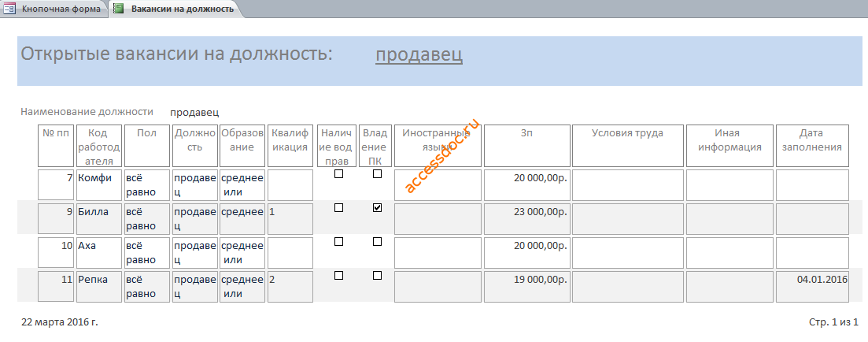This screenshot has height=342, width=868.
Task: Click row number 9 cell
Action: point(55,218)
